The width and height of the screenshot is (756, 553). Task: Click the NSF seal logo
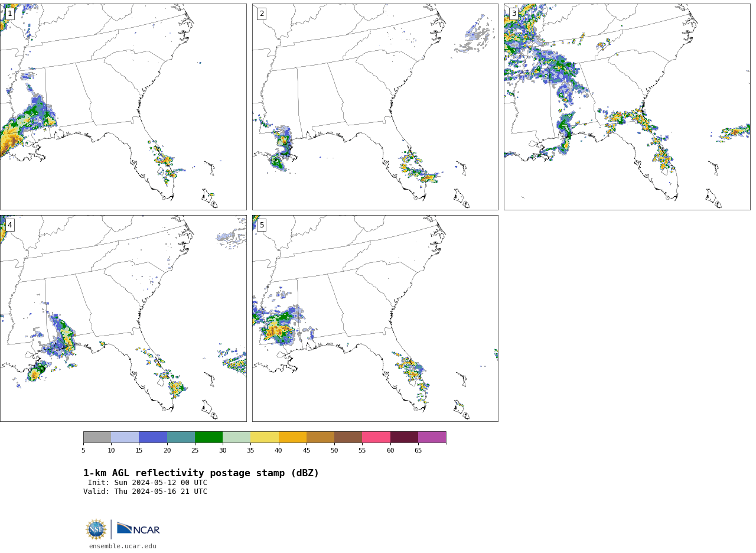(x=96, y=529)
